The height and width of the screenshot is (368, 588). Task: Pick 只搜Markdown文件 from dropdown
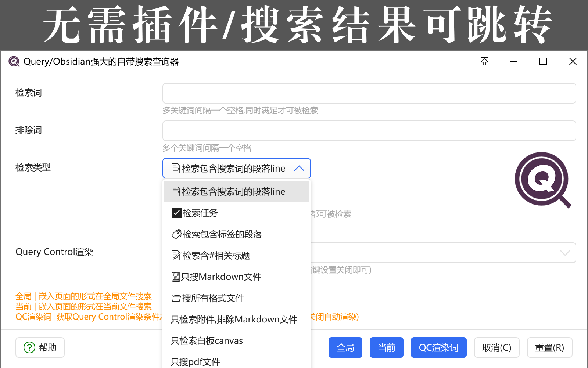(x=237, y=277)
